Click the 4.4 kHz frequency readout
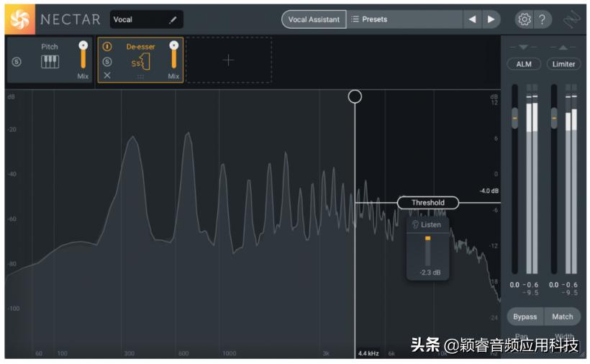The height and width of the screenshot is (364, 590). click(x=368, y=353)
